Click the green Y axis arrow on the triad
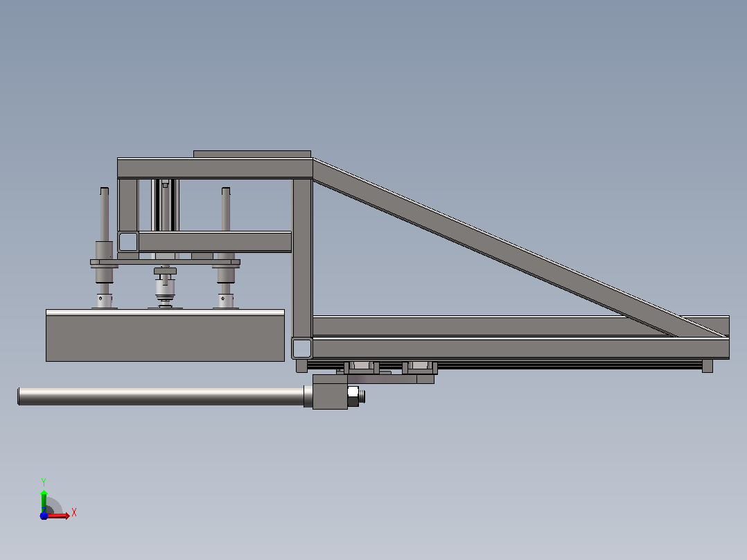The height and width of the screenshot is (560, 747). 44,500
